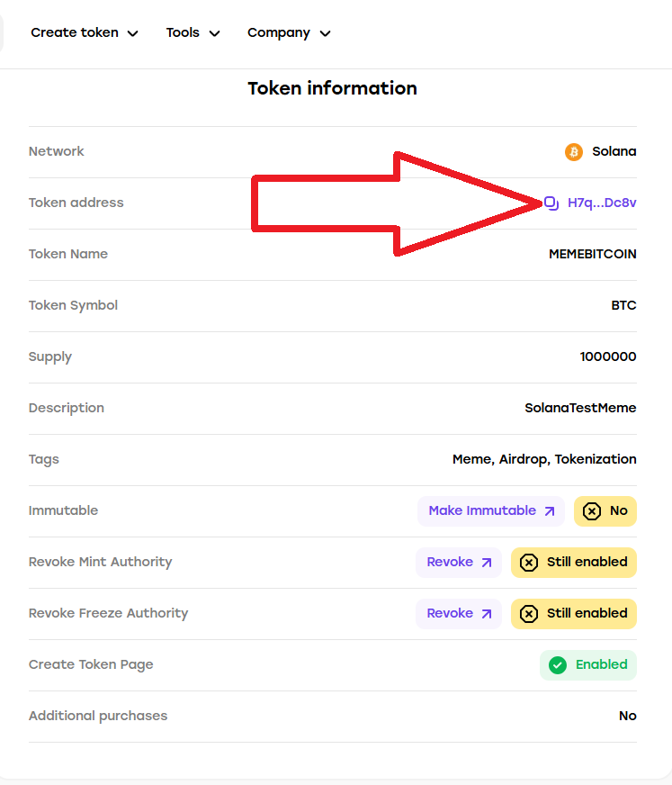Expand the Company dropdown chevron
Viewport: 672px width, 785px height.
326,33
